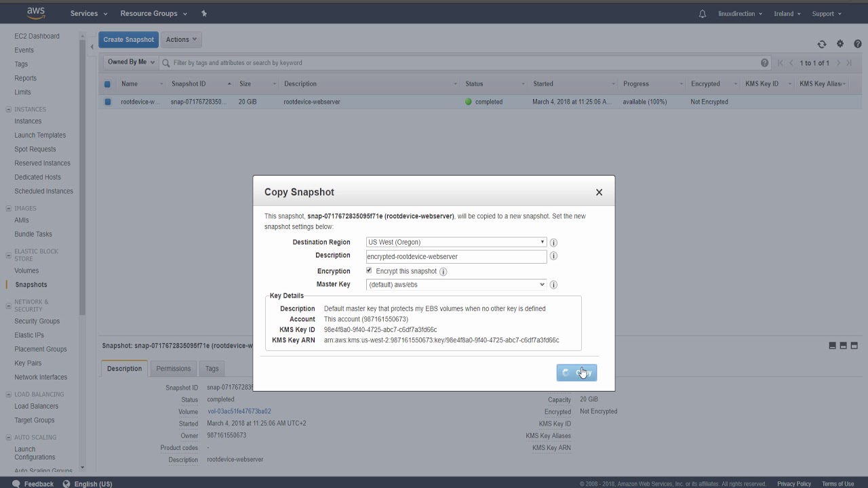Collapse the left navigation pane arrow
This screenshot has height=488, width=868.
(92, 47)
